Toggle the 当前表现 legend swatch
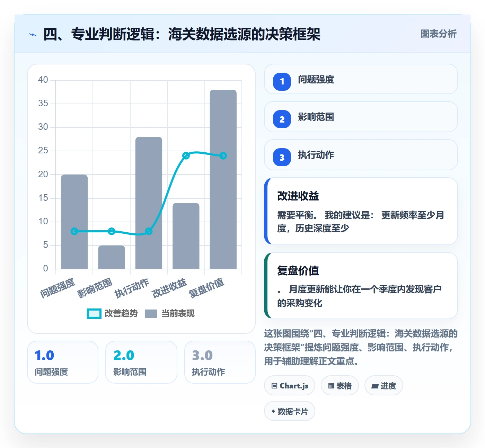The width and height of the screenshot is (485, 448). pos(151,314)
